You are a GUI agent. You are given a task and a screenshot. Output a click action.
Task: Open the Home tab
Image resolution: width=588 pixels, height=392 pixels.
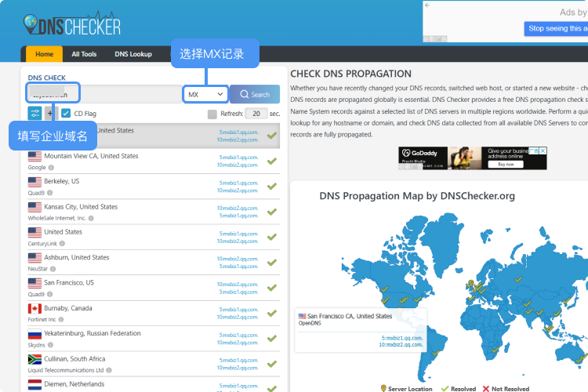44,54
